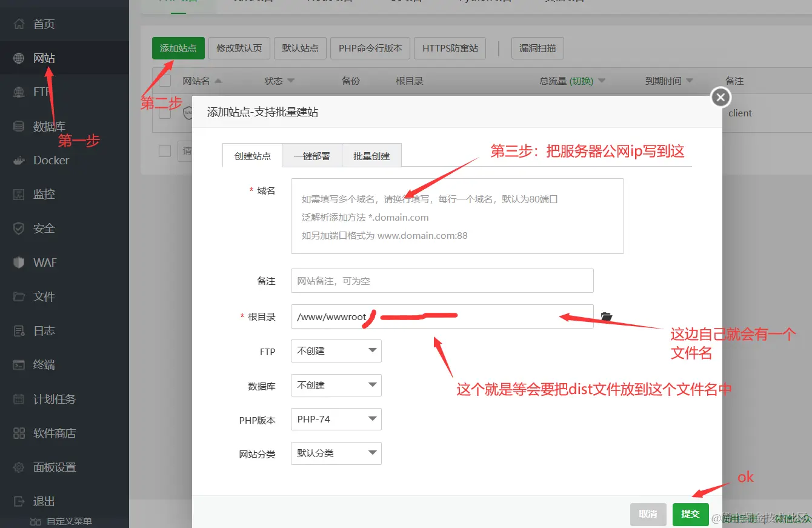Open the 首页 home icon in sidebar
812x528 pixels.
click(x=20, y=24)
